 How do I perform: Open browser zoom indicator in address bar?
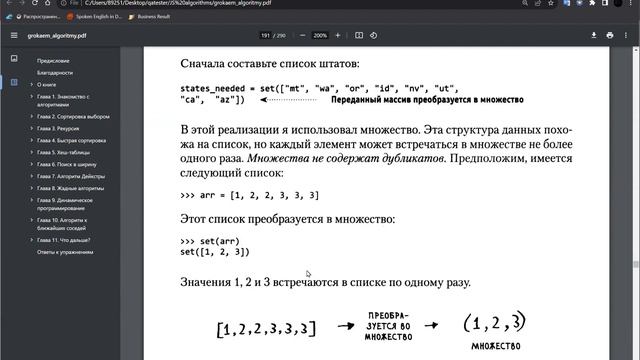[525, 3]
